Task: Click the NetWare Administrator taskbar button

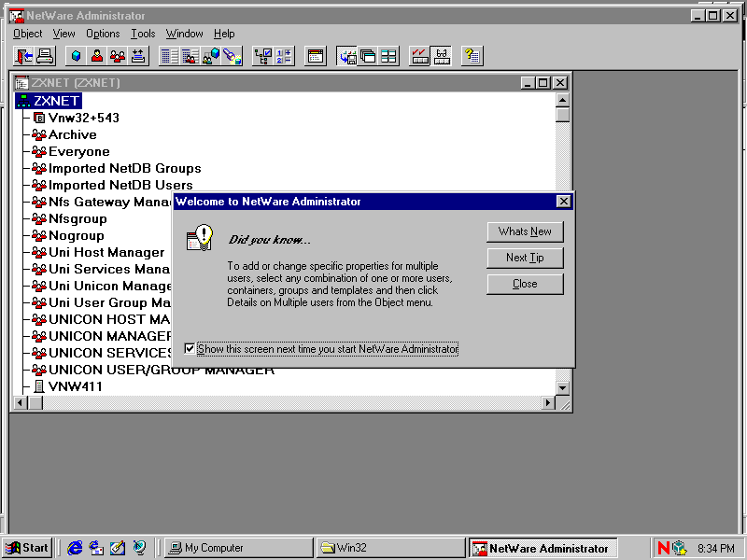Action: (543, 548)
